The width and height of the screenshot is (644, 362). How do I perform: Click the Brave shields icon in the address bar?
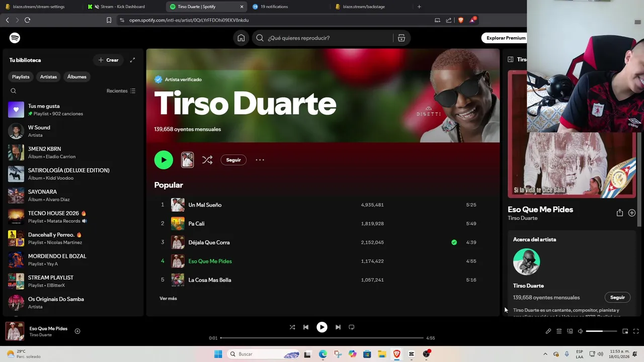pyautogui.click(x=460, y=20)
